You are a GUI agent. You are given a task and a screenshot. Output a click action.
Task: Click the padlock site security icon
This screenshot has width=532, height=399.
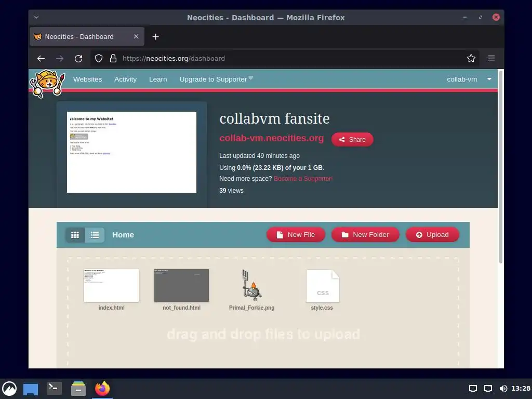coord(113,58)
